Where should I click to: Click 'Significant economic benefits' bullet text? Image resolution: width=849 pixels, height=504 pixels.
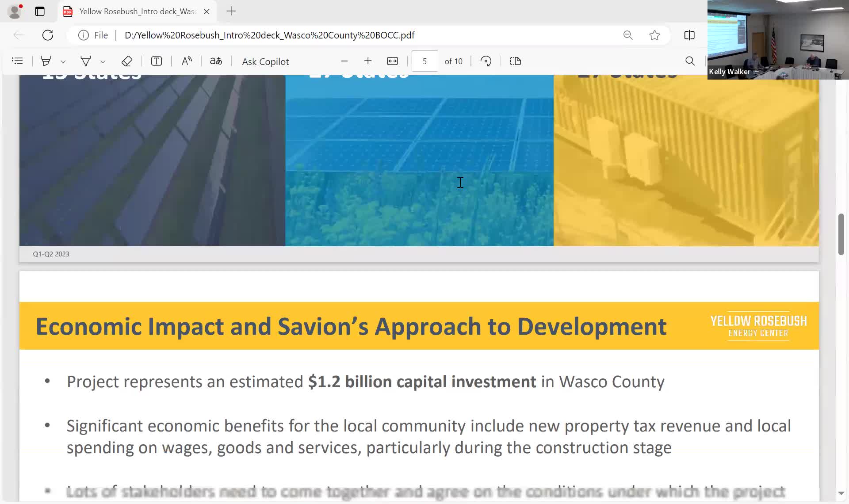(428, 436)
